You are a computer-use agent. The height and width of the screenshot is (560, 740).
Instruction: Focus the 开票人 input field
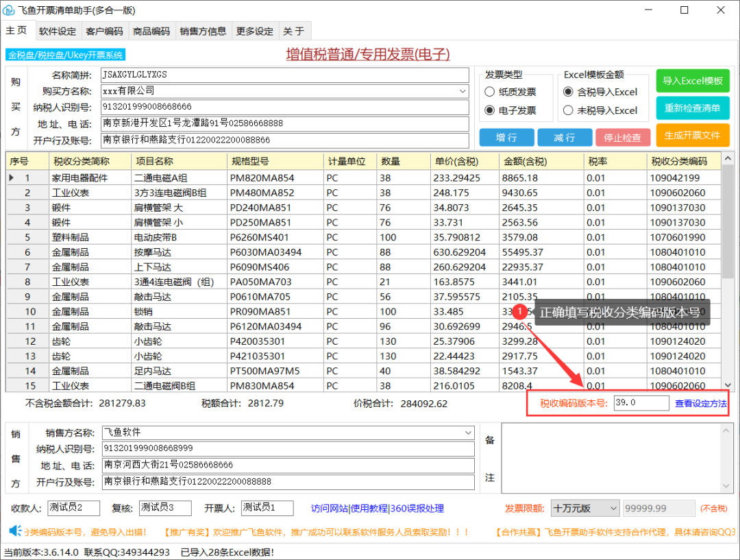click(x=267, y=508)
